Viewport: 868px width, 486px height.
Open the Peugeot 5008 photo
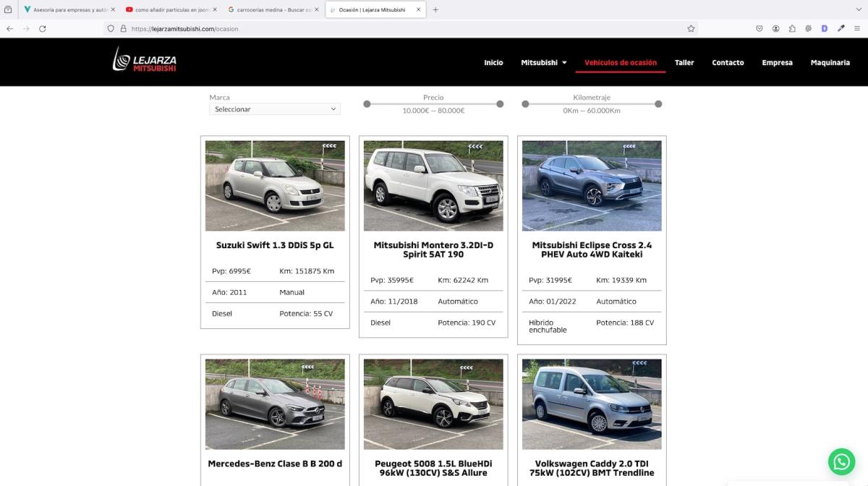click(x=433, y=404)
